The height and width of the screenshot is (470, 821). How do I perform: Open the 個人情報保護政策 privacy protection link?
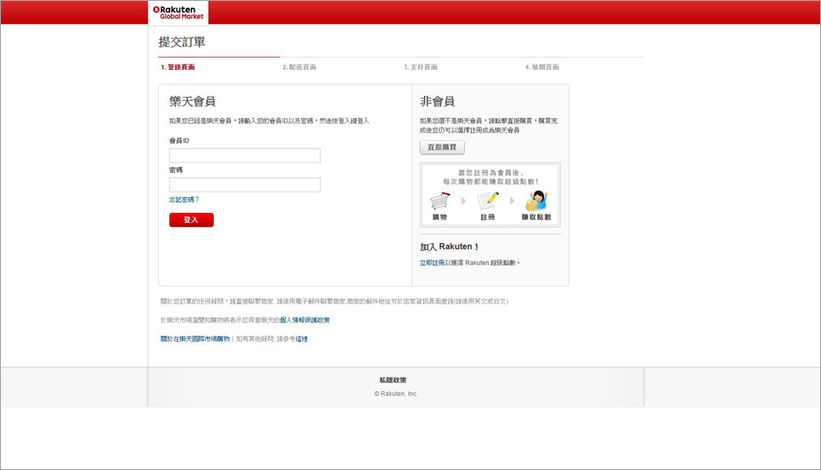(304, 320)
